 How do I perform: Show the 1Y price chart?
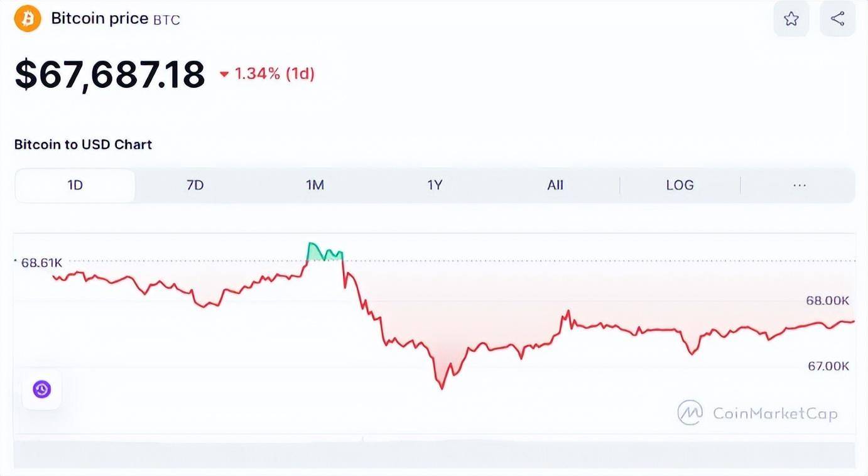[435, 185]
